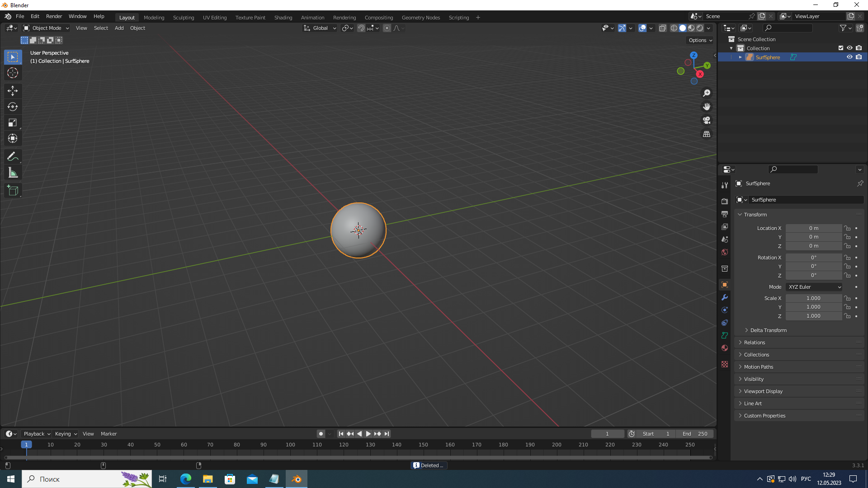Select the Transform tool
This screenshot has height=488, width=868.
(13, 138)
